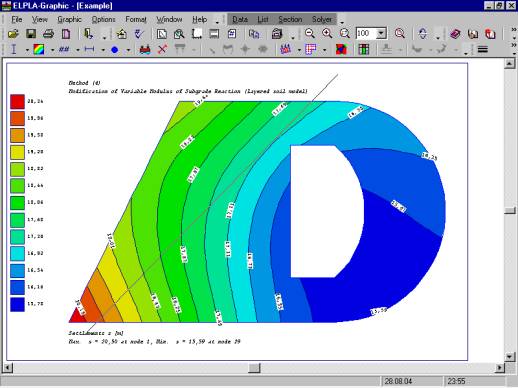The width and height of the screenshot is (518, 388).
Task: Click the Section button
Action: click(x=290, y=19)
